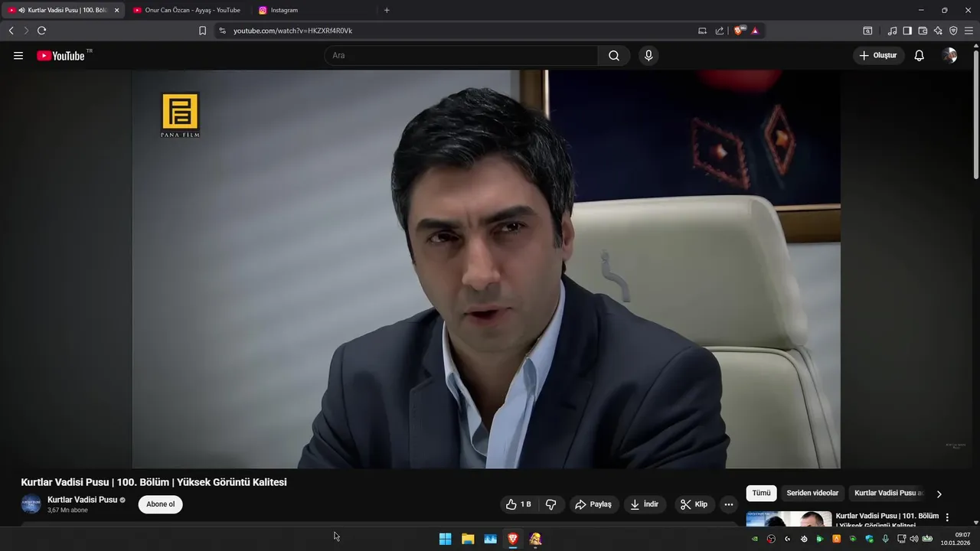Reload the page
Screen dimensions: 980x551
pyautogui.click(x=42, y=31)
